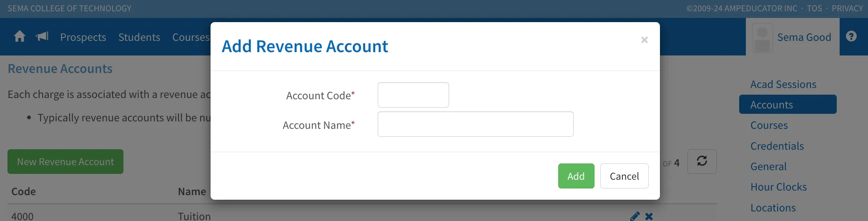Select Credentials in the sidebar

coord(777,146)
